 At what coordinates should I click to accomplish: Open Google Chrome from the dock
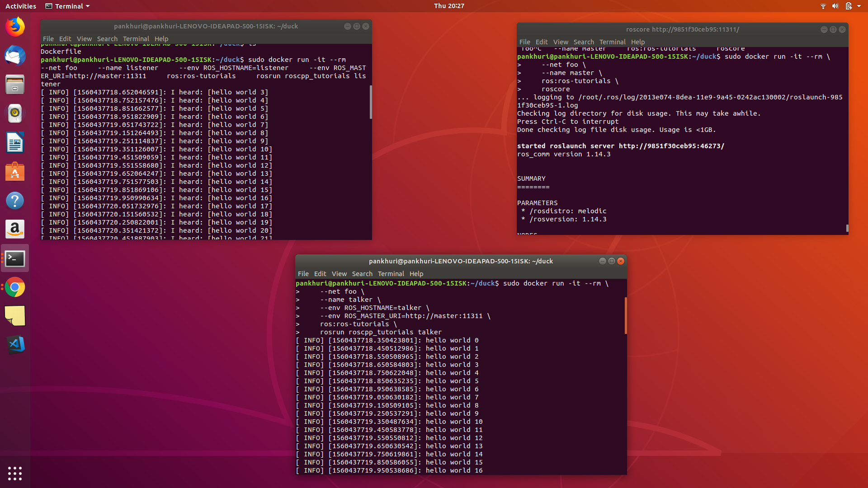[15, 287]
